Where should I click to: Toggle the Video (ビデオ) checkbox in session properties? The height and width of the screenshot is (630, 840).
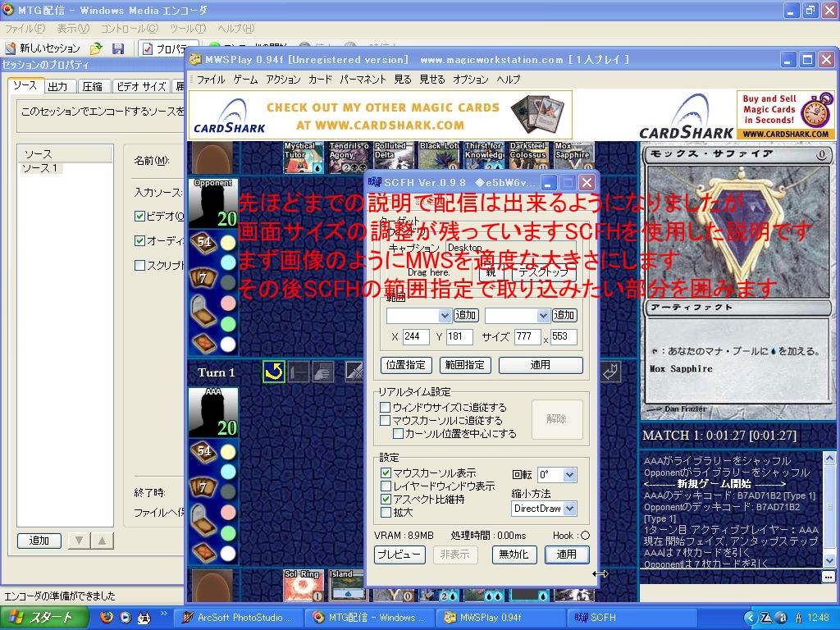(139, 216)
